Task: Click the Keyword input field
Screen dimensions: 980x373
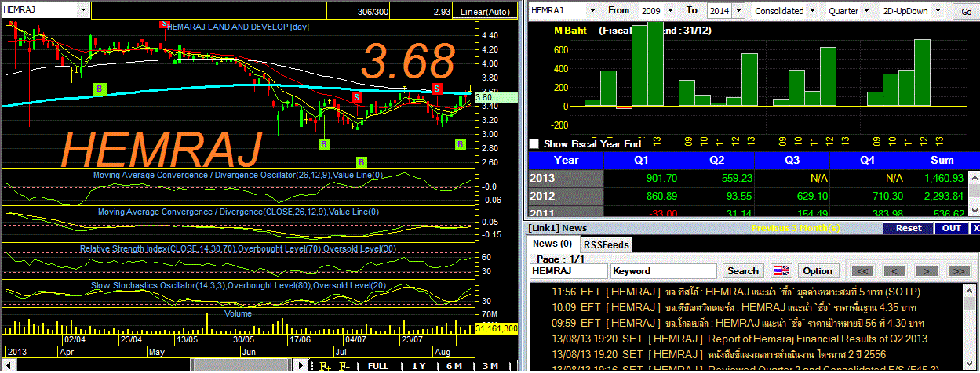Action: point(664,270)
